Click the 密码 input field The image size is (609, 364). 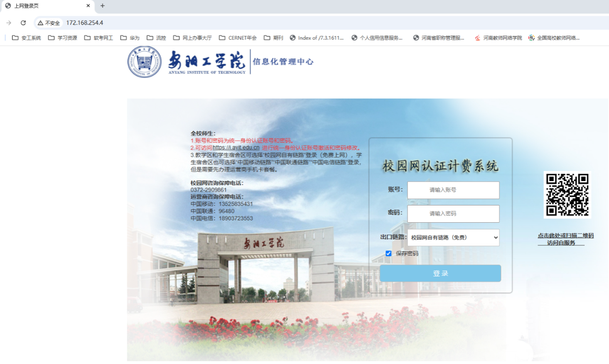(x=453, y=214)
